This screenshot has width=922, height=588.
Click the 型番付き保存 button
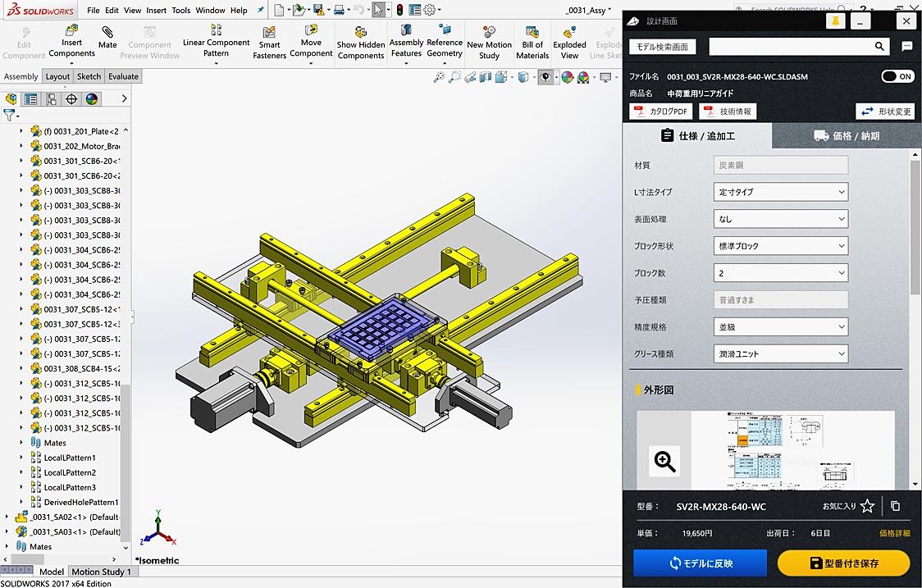click(x=843, y=563)
